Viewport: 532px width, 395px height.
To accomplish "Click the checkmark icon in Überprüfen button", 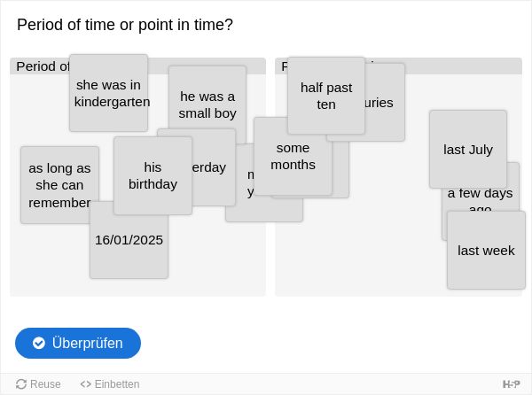I will 39,343.
